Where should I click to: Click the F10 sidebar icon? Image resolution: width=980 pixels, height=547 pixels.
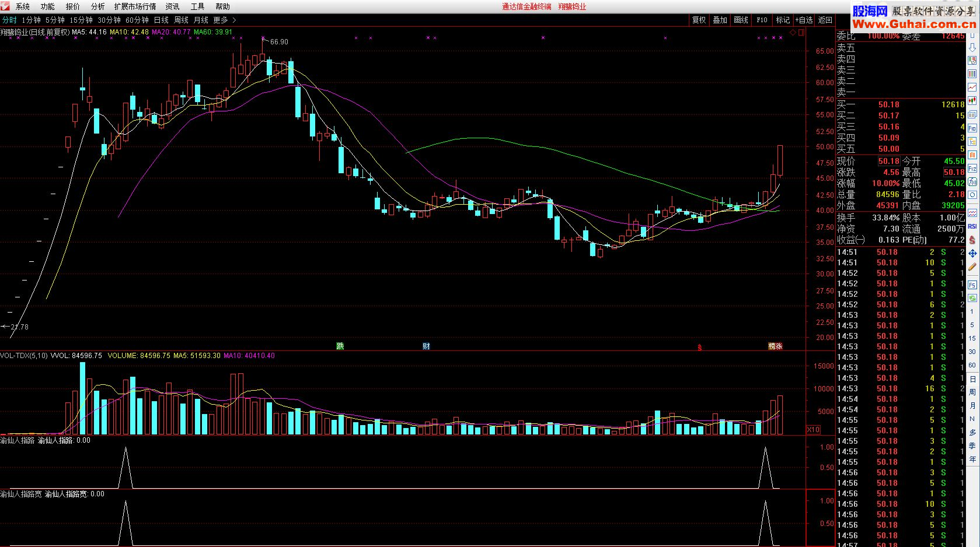[x=972, y=128]
